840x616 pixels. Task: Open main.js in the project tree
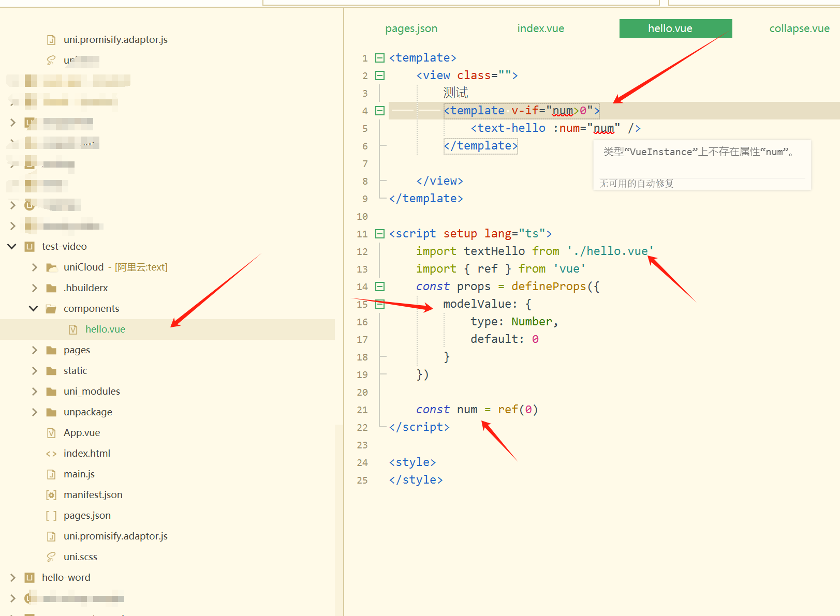tap(79, 474)
